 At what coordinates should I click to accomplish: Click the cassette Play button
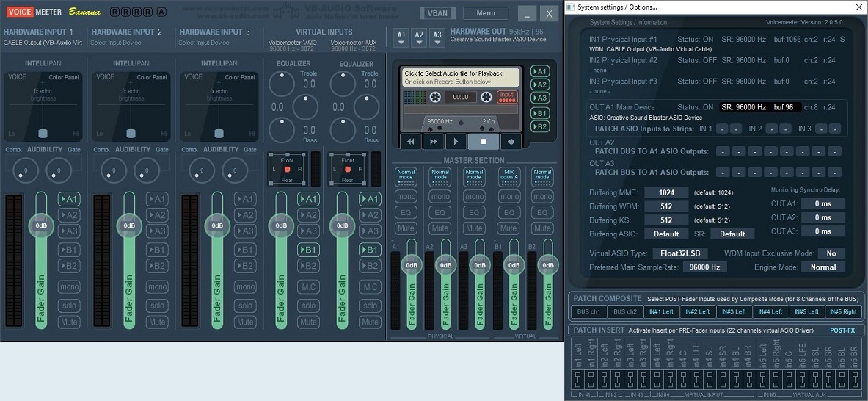(456, 142)
